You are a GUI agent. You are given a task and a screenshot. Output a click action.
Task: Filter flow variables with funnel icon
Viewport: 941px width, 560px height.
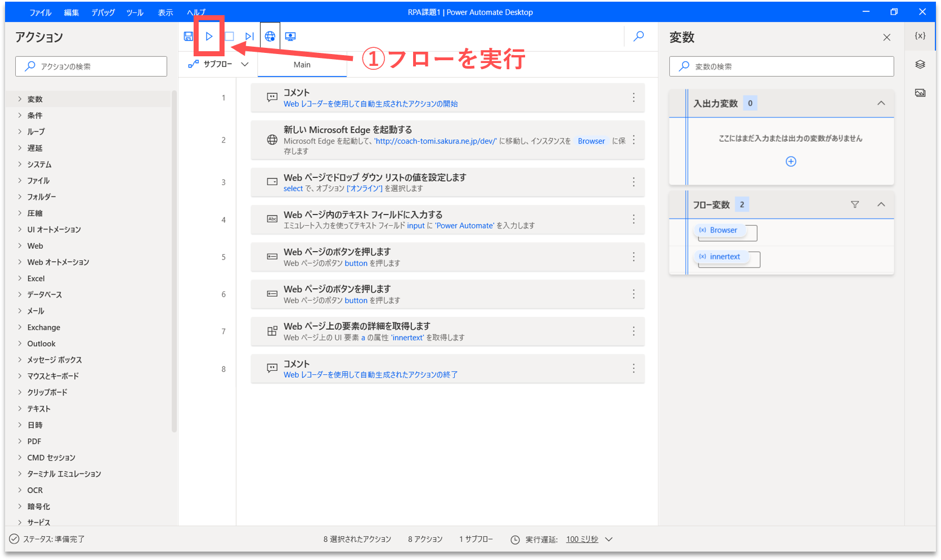[x=855, y=205]
